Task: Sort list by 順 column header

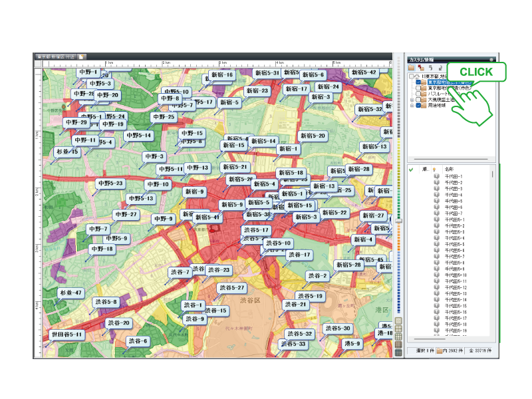Action: click(425, 169)
